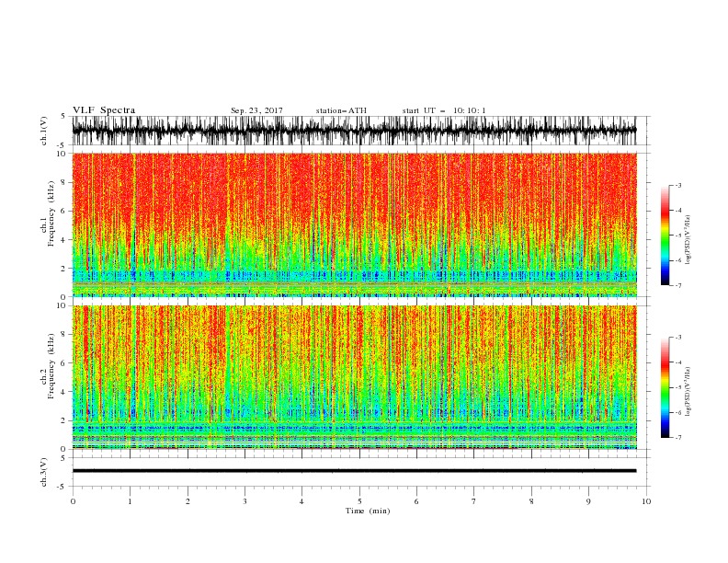Click time axis tick label '10'
728x563 pixels.
point(646,501)
